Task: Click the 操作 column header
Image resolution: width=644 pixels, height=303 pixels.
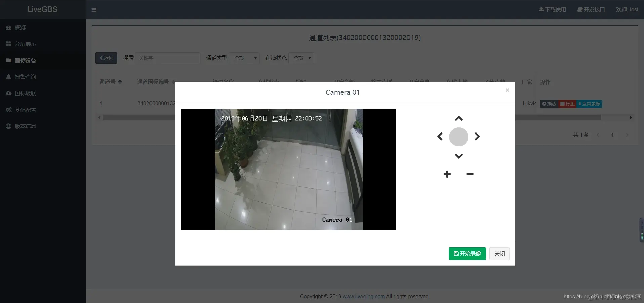Action: [545, 82]
